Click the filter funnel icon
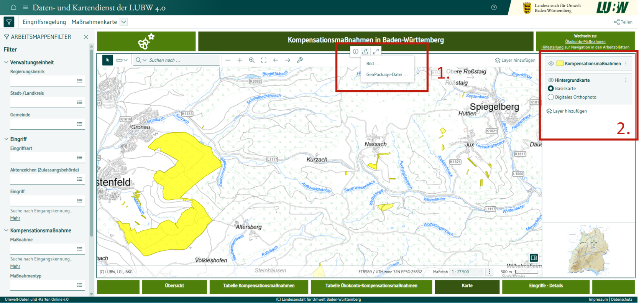644x303 pixels. [x=9, y=22]
